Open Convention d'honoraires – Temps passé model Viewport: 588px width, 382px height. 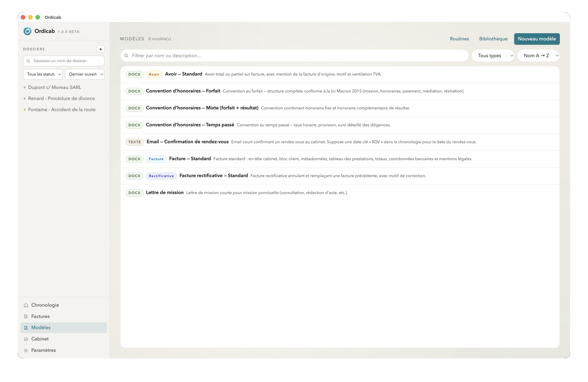coord(340,125)
